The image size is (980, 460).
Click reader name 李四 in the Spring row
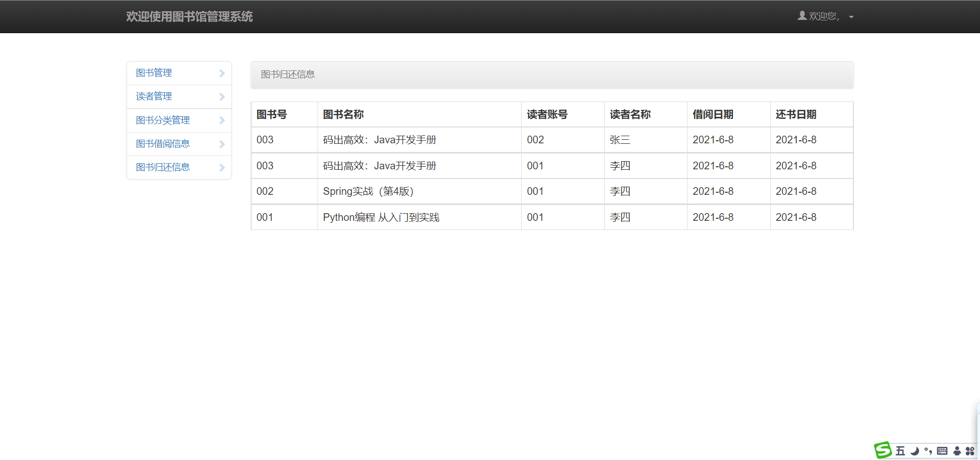pyautogui.click(x=620, y=191)
